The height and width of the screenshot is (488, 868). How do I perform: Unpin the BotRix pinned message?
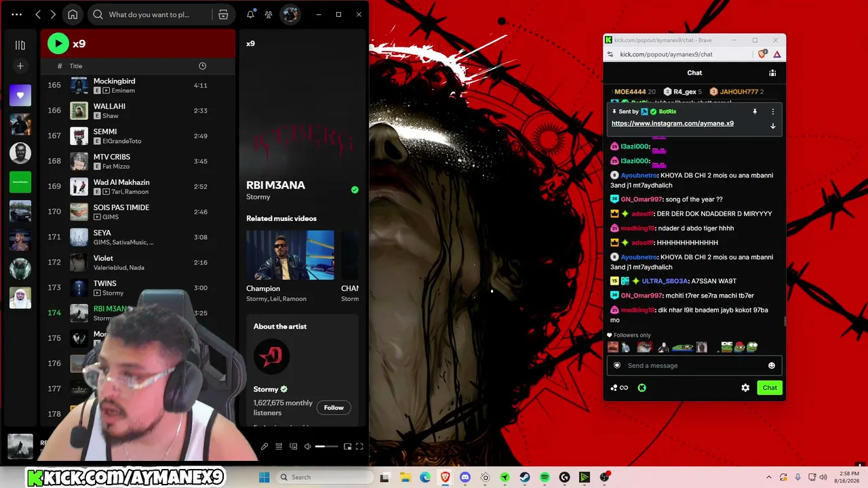755,112
